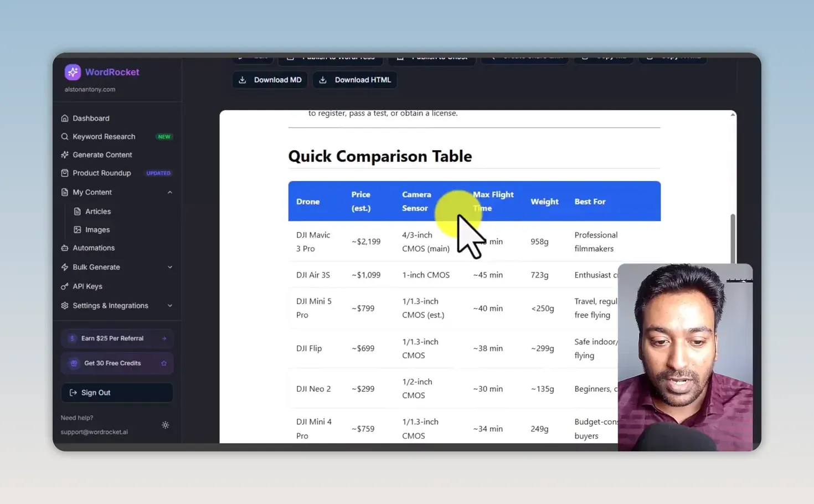814x504 pixels.
Task: Click the "~30 min" flight time cell
Action: 488,389
